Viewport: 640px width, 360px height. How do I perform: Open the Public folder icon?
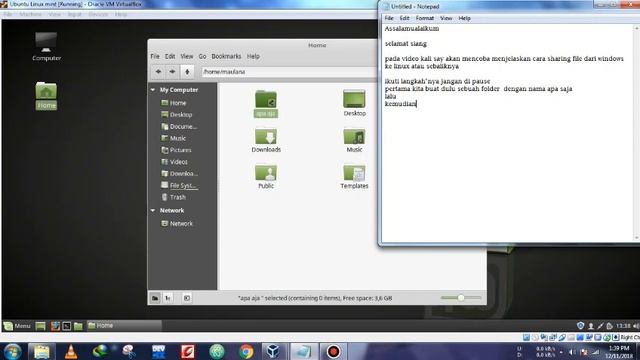(266, 176)
